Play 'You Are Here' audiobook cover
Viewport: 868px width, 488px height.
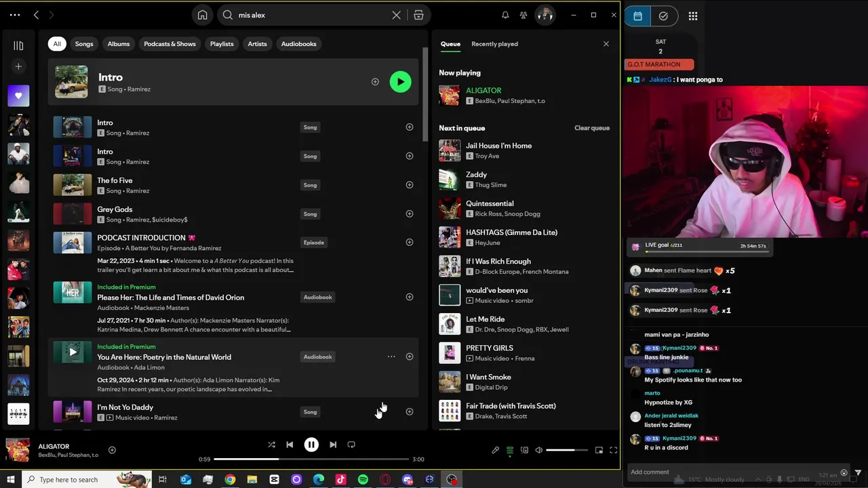73,352
